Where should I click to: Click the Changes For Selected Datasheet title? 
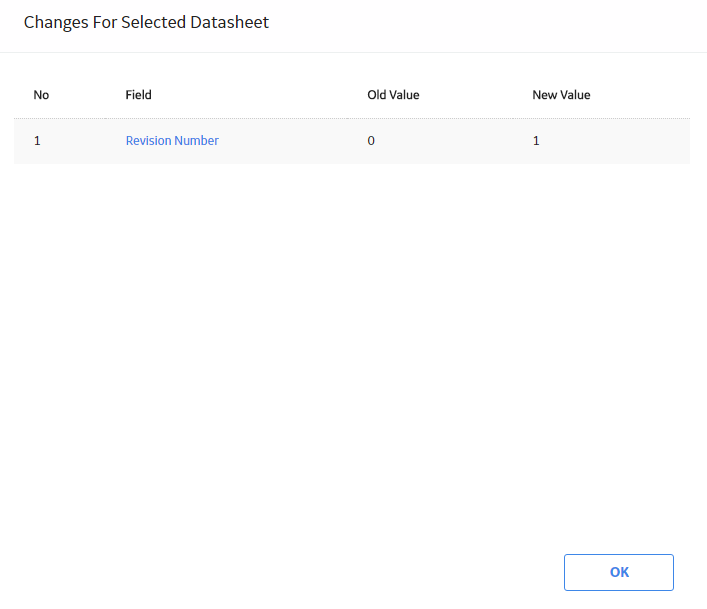146,22
